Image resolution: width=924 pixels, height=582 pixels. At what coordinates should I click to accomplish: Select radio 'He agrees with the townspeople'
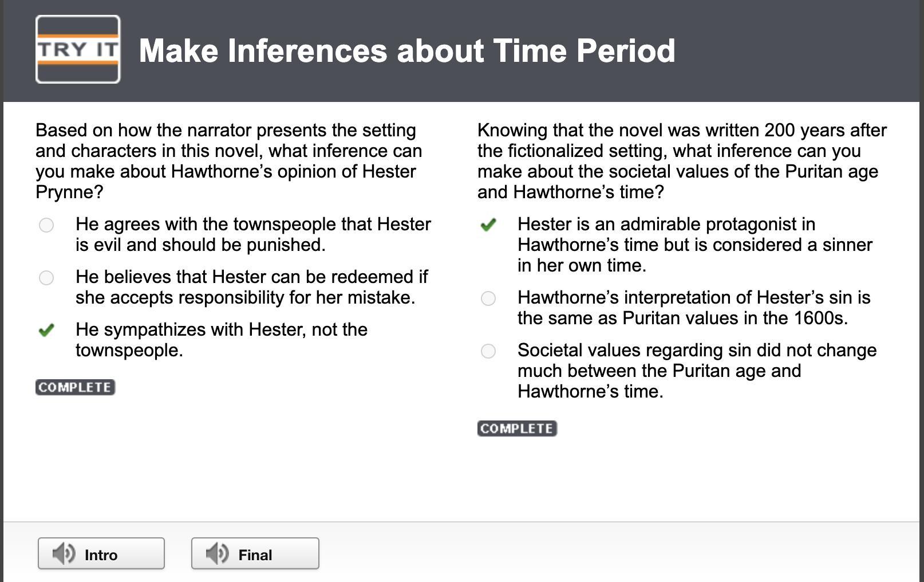(46, 225)
